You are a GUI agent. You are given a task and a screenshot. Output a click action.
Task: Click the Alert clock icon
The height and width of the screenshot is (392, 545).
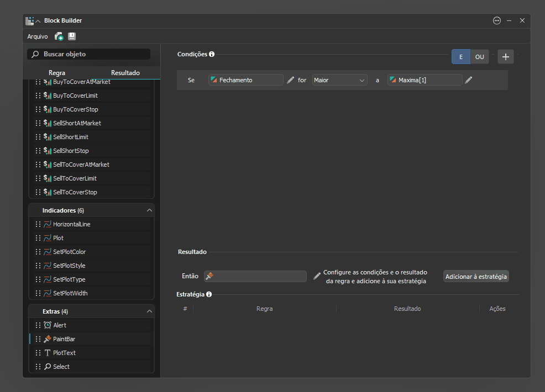point(48,325)
